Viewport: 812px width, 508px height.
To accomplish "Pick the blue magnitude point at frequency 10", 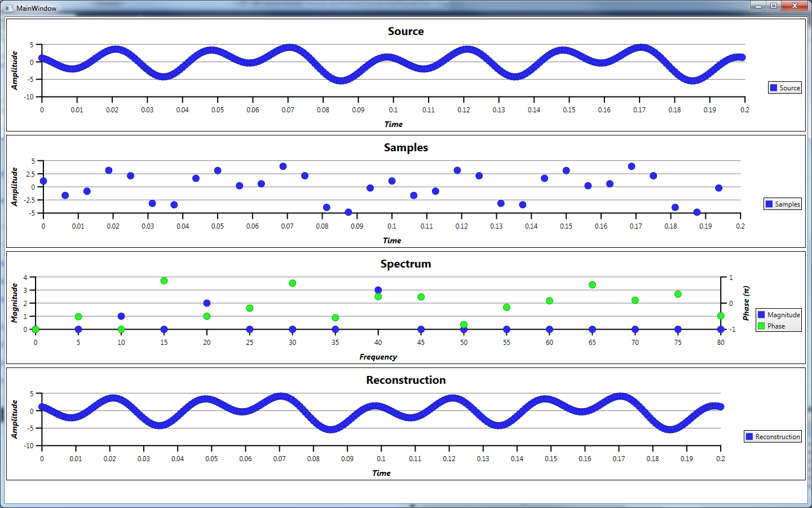I will tap(121, 316).
